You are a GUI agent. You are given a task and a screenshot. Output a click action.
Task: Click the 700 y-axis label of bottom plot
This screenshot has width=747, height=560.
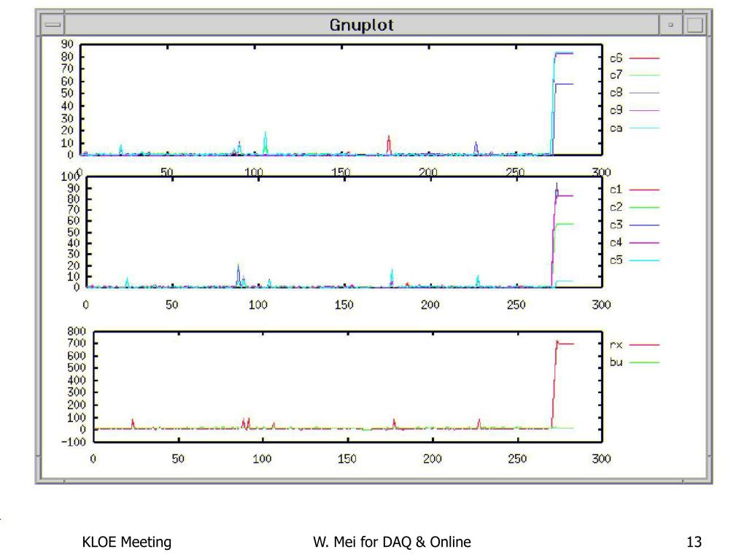tap(76, 343)
